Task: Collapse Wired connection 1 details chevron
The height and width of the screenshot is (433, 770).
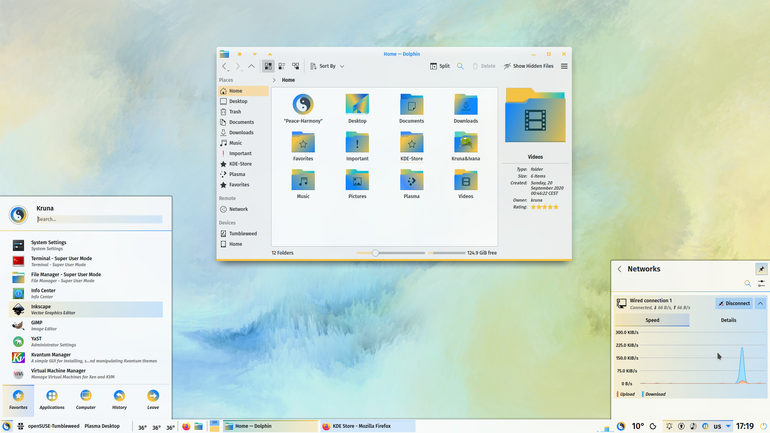Action: point(760,303)
